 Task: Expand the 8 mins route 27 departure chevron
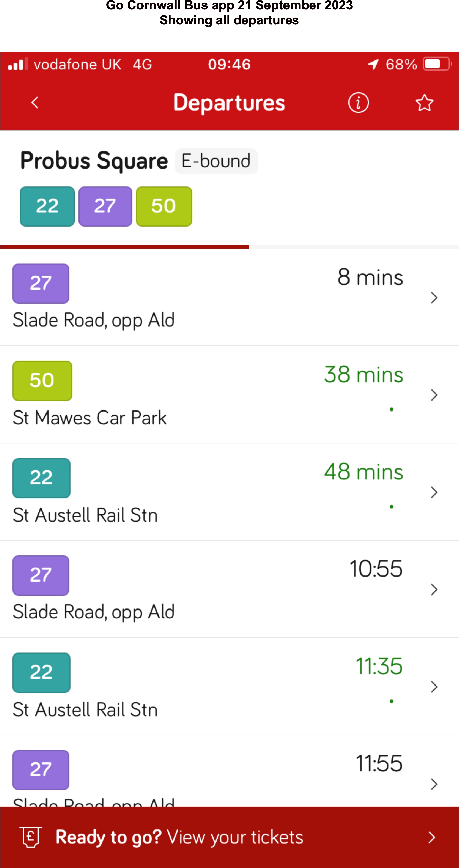[434, 298]
